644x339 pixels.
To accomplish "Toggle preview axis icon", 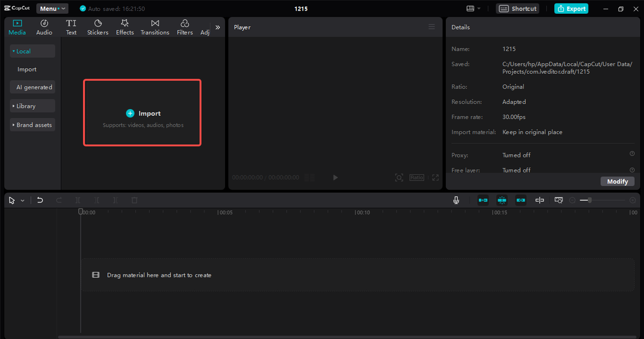I will 539,200.
